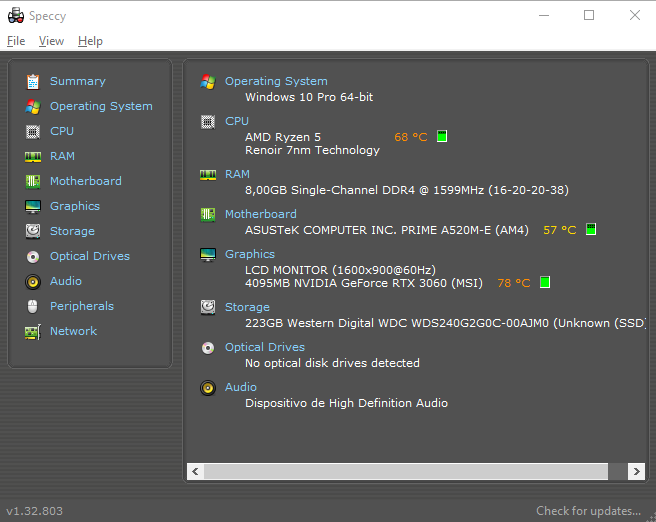Go to the CPU section in sidebar
Screen dimensions: 656x522
pyautogui.click(x=62, y=131)
